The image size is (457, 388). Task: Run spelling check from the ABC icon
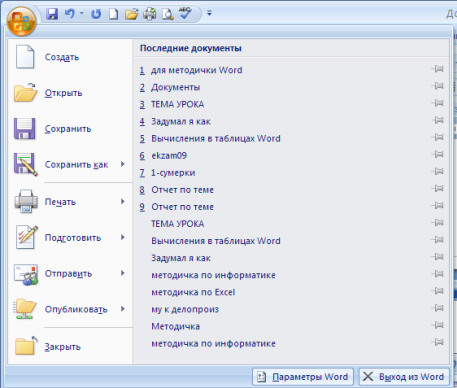tap(185, 13)
